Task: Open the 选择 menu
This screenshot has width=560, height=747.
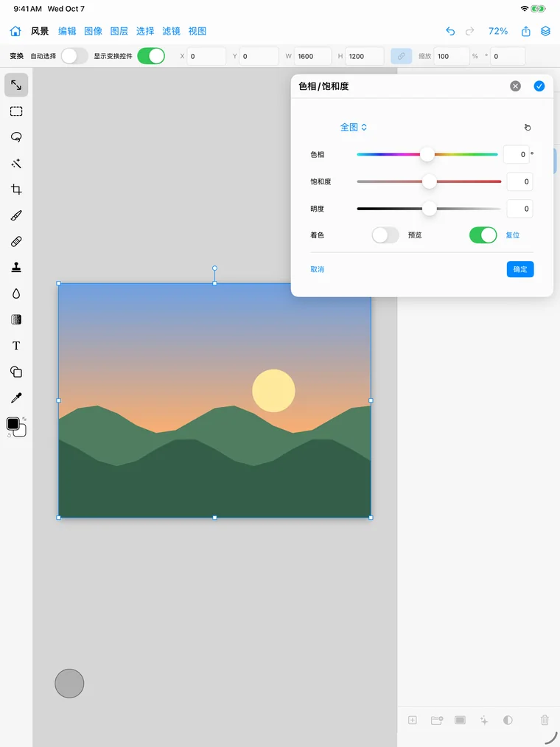Action: [x=145, y=31]
